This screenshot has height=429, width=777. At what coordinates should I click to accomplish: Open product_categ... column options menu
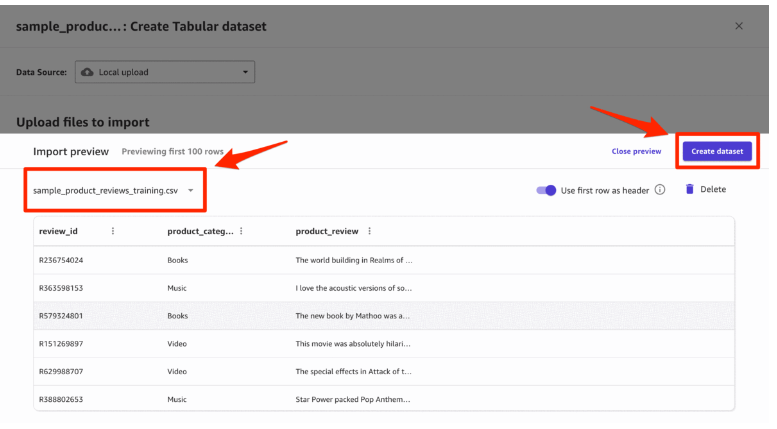(x=241, y=231)
